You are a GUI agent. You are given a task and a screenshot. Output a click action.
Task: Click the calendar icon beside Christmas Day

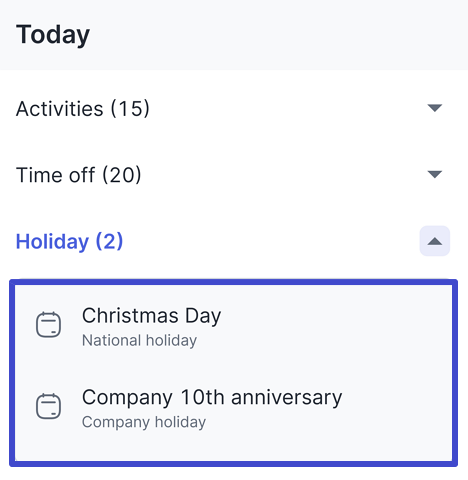point(48,324)
